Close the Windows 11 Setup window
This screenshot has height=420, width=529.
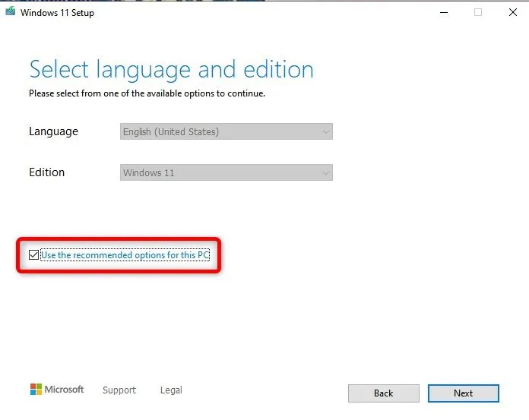(x=513, y=12)
